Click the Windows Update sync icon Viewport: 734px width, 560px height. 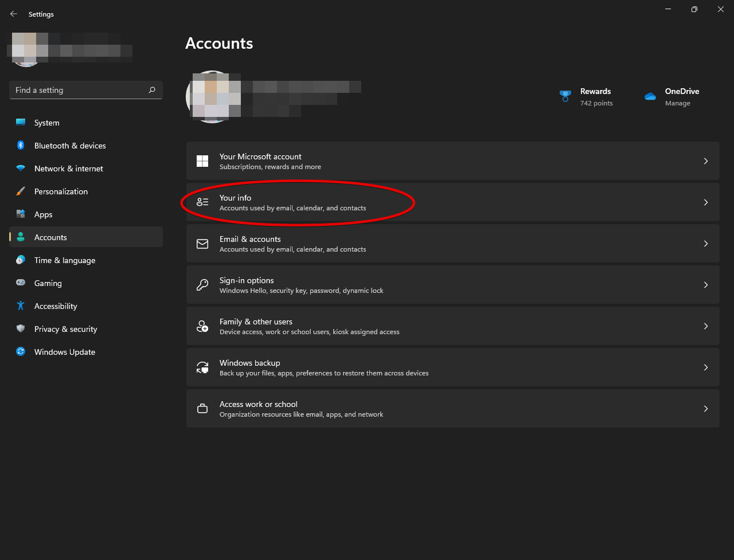(21, 352)
